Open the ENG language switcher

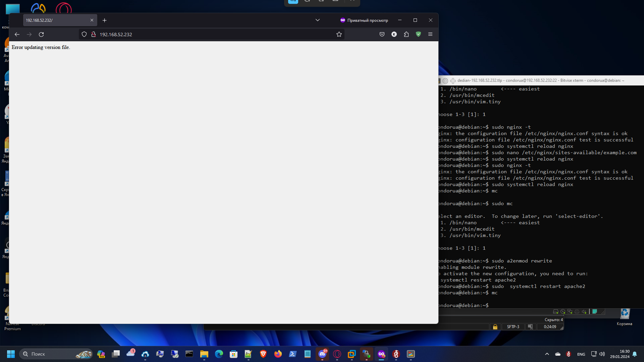click(x=581, y=354)
